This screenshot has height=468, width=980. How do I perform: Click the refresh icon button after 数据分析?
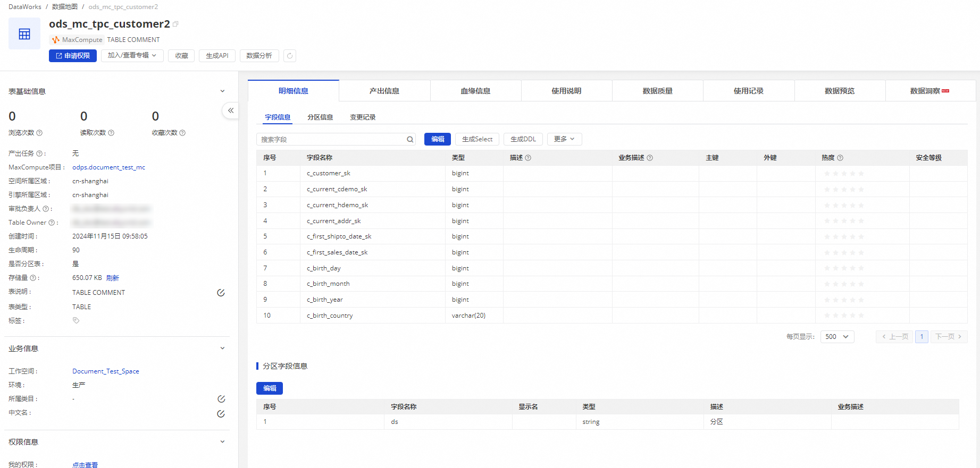click(290, 56)
